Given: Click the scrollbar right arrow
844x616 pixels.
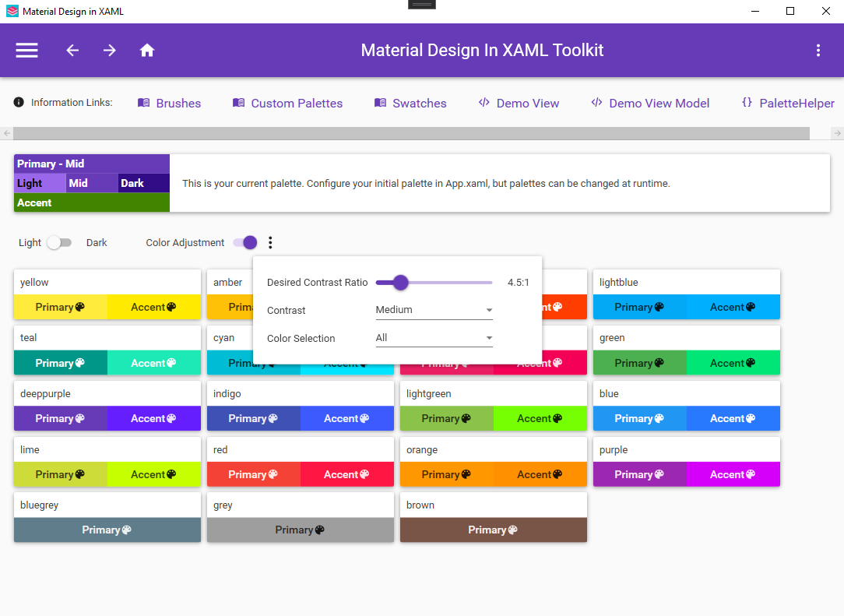Looking at the screenshot, I should [x=837, y=133].
